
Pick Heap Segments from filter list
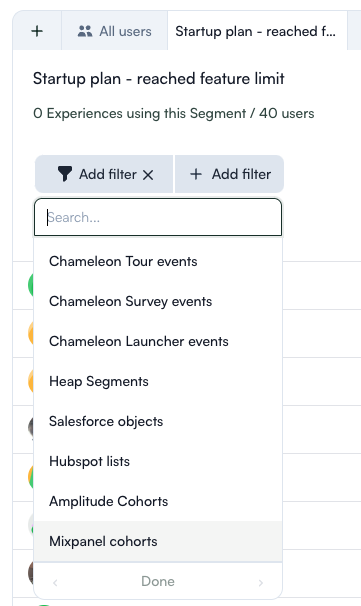point(158,381)
